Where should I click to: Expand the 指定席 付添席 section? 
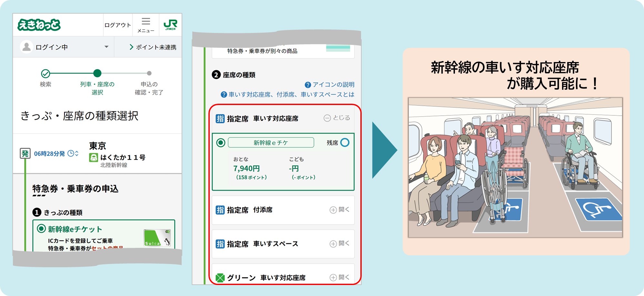pyautogui.click(x=339, y=210)
